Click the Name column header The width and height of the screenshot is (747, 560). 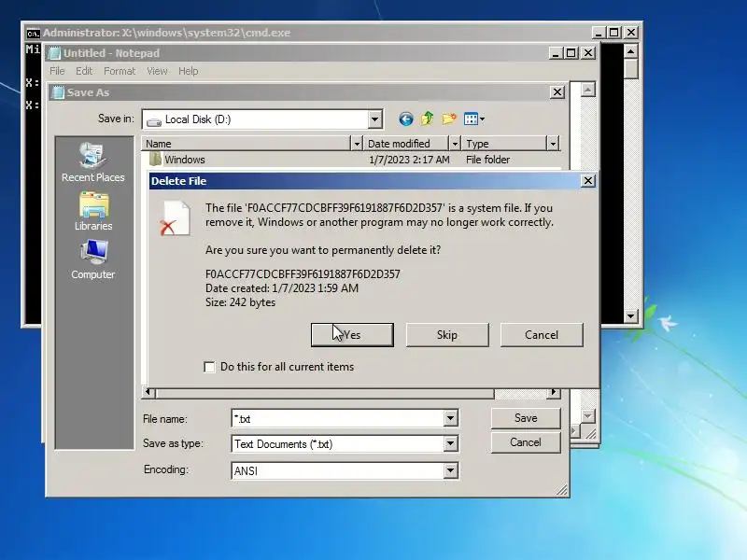(x=247, y=144)
